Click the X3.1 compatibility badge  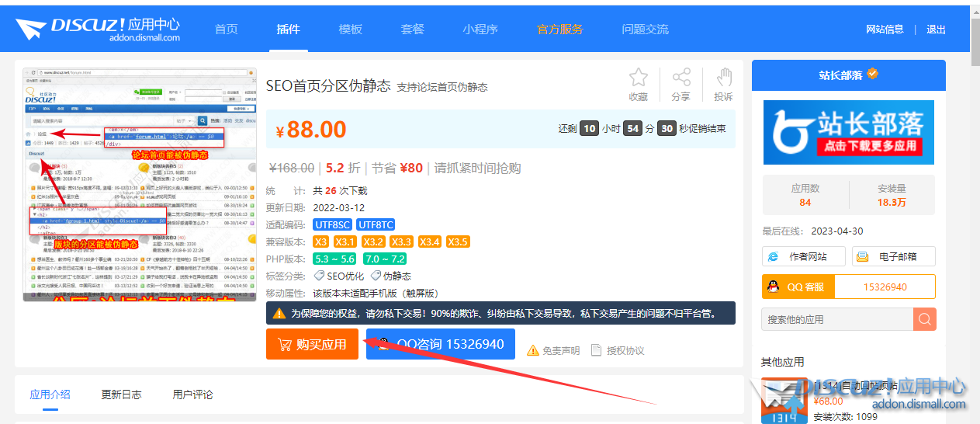click(345, 242)
